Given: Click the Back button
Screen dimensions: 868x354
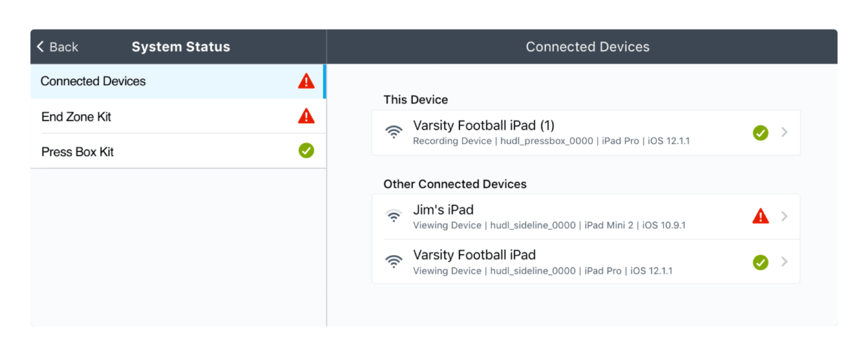Looking at the screenshot, I should (56, 47).
